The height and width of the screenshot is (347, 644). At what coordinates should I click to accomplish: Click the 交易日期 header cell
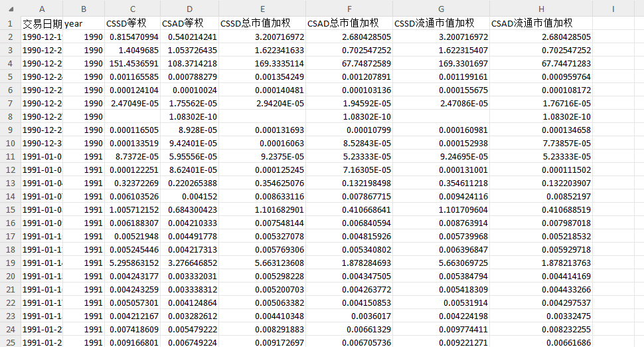tap(41, 23)
